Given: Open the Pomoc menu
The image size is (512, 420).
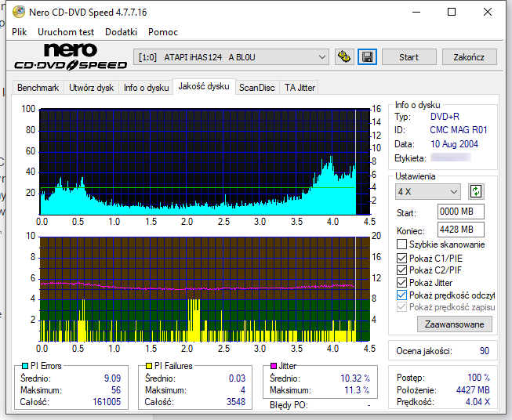Looking at the screenshot, I should [163, 32].
